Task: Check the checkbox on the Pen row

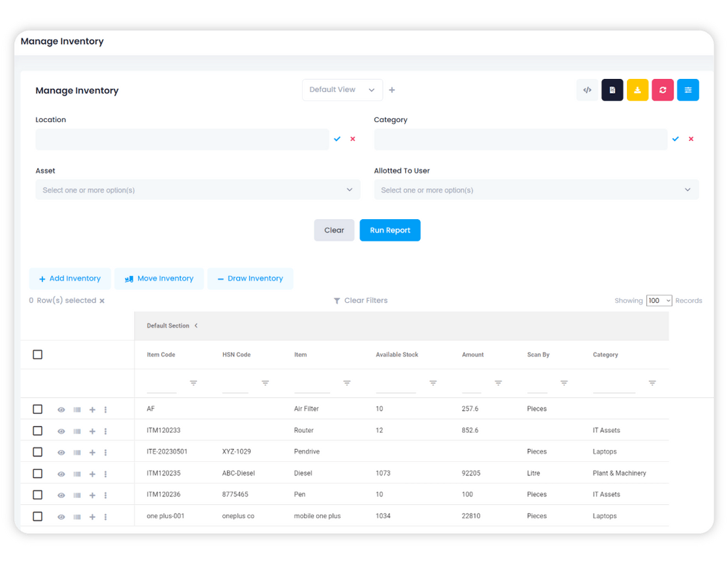Action: 38,494
